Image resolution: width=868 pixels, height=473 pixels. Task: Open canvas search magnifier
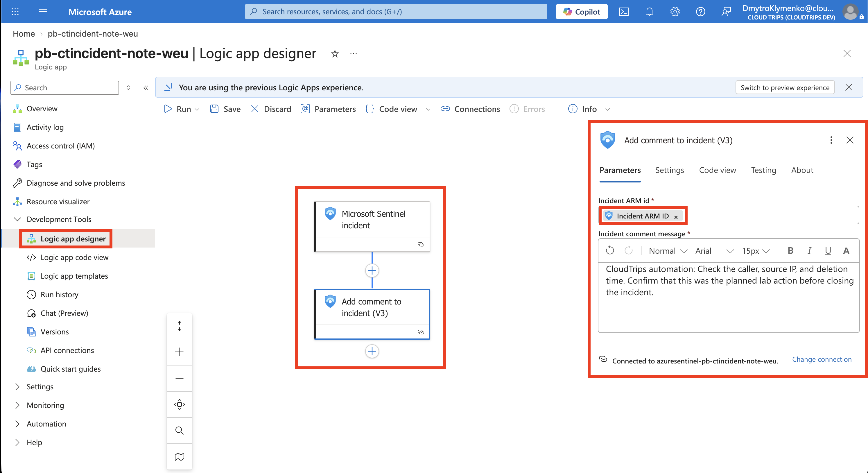tap(180, 430)
